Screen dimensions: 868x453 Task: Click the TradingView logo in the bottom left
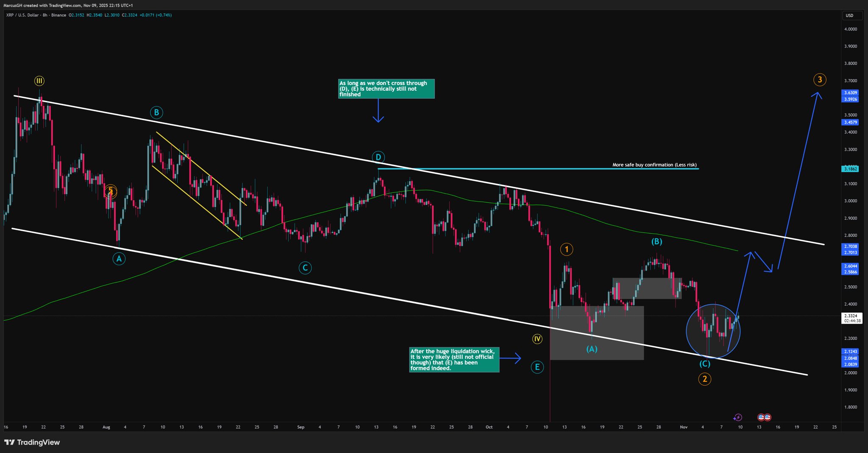[x=32, y=442]
